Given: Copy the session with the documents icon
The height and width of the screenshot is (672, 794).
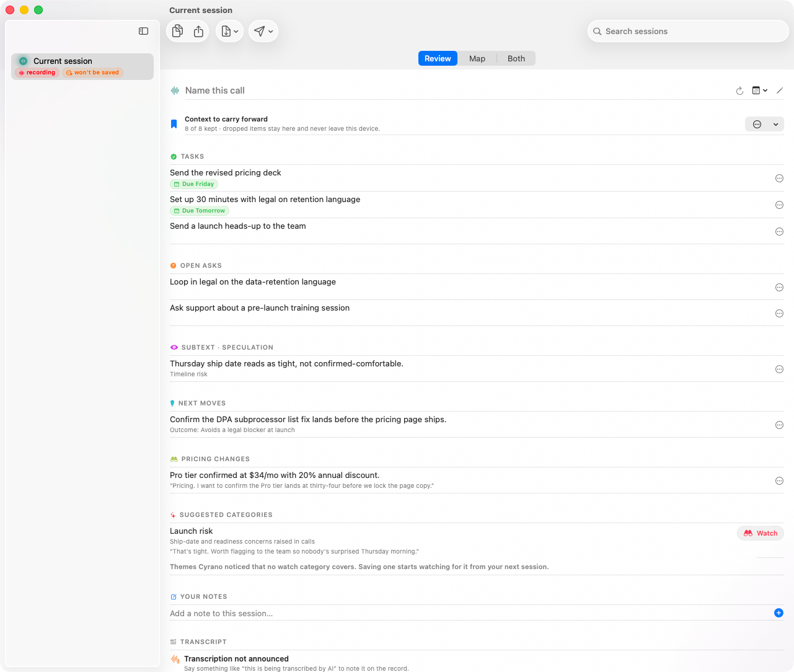Looking at the screenshot, I should (177, 31).
